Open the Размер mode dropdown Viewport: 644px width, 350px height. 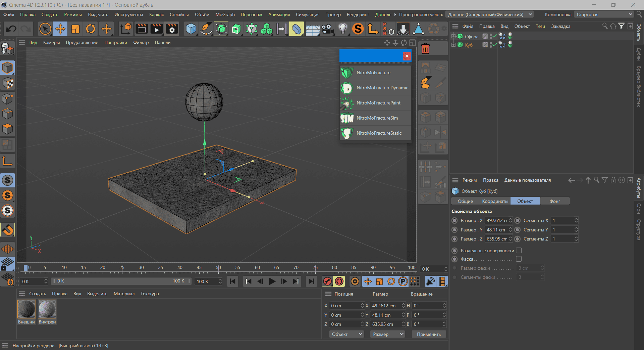[388, 334]
